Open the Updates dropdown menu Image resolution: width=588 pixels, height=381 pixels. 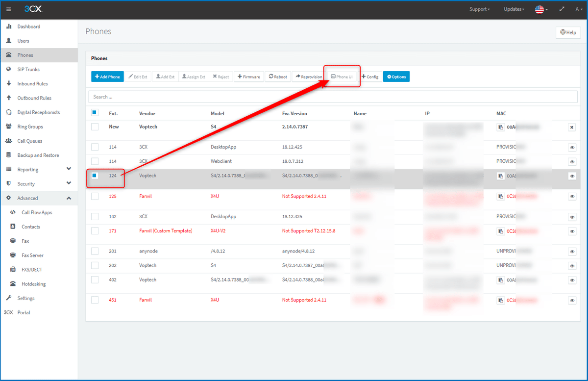[514, 9]
